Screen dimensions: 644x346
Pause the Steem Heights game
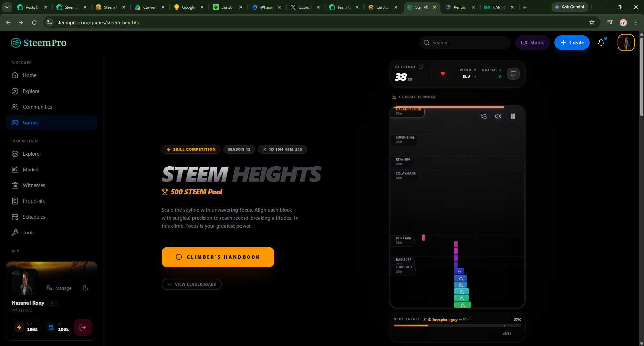[513, 116]
